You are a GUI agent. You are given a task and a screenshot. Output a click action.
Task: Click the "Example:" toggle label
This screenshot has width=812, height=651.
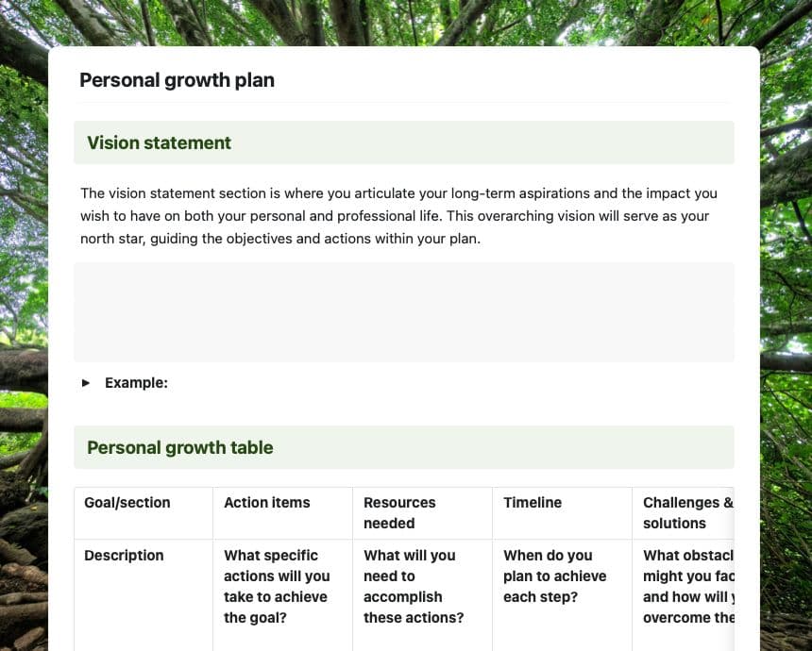pos(136,383)
